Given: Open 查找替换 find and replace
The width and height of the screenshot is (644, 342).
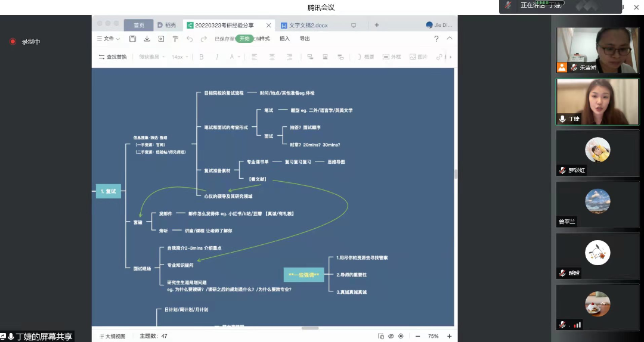Looking at the screenshot, I should tap(113, 57).
